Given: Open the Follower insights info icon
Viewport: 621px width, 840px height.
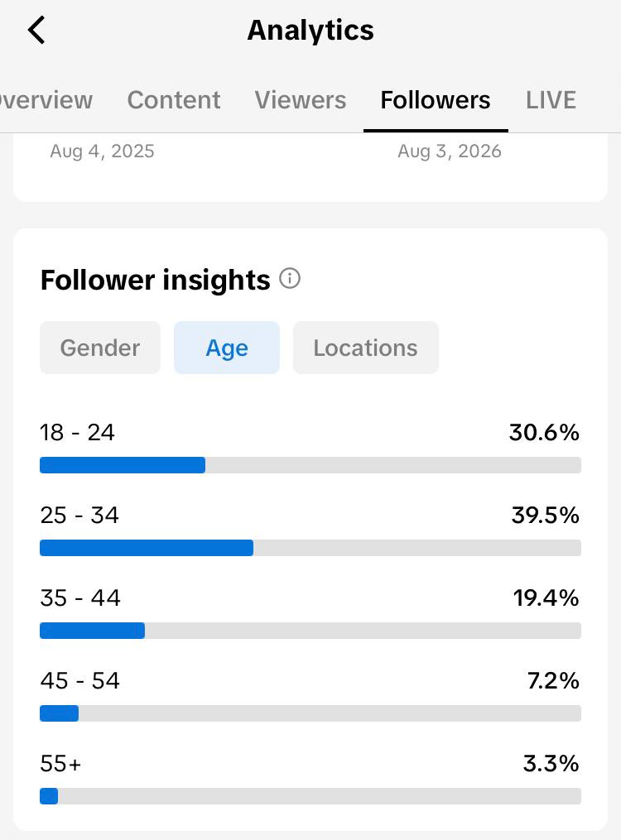Looking at the screenshot, I should pyautogui.click(x=290, y=279).
